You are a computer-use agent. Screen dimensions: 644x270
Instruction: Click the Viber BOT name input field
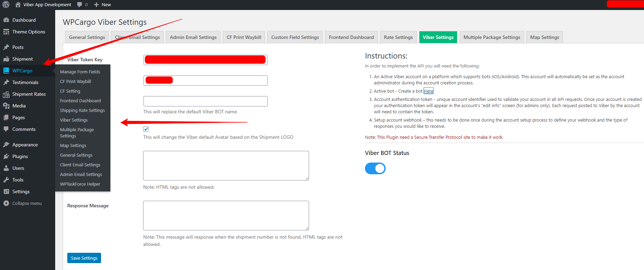point(205,101)
